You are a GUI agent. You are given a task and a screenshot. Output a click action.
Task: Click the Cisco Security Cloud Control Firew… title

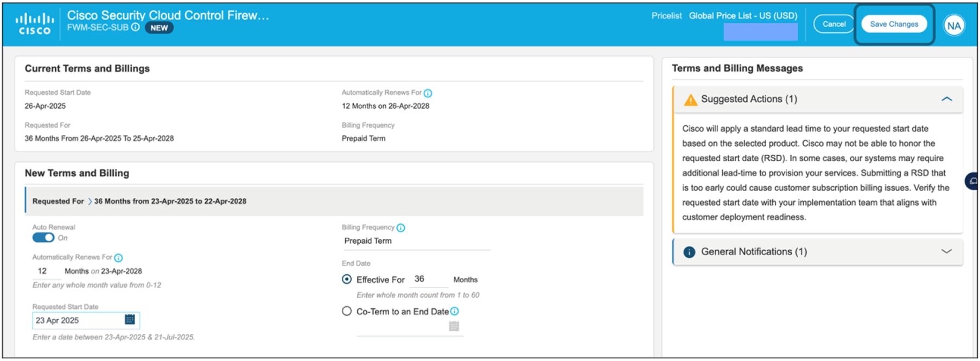pyautogui.click(x=168, y=15)
